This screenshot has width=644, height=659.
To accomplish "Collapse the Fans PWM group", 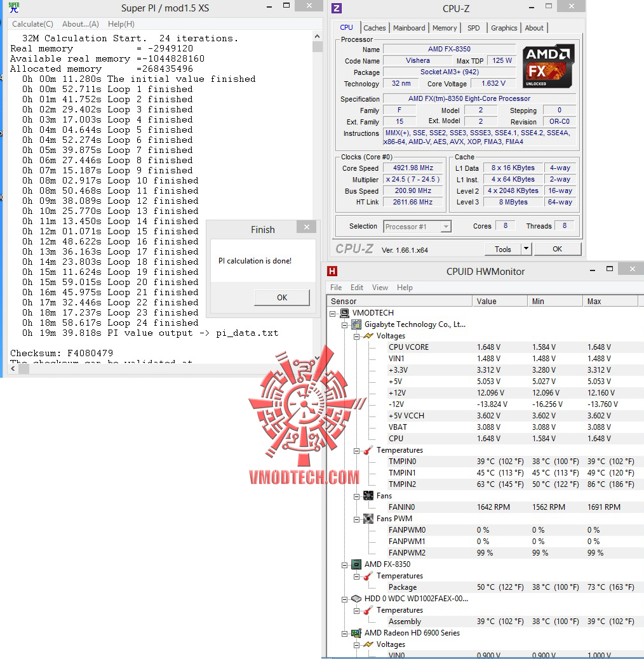I will tap(356, 519).
